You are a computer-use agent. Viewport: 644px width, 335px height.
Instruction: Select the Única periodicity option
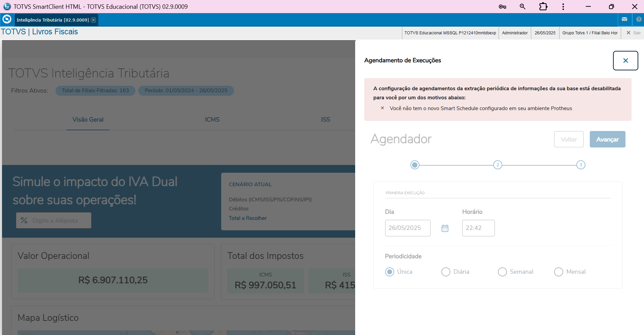click(x=389, y=272)
